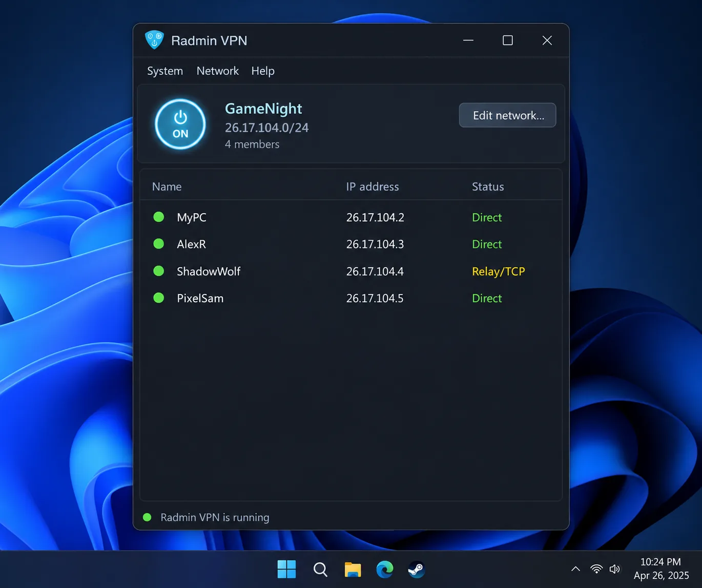
Task: Click the IP address column header
Action: [x=373, y=186]
